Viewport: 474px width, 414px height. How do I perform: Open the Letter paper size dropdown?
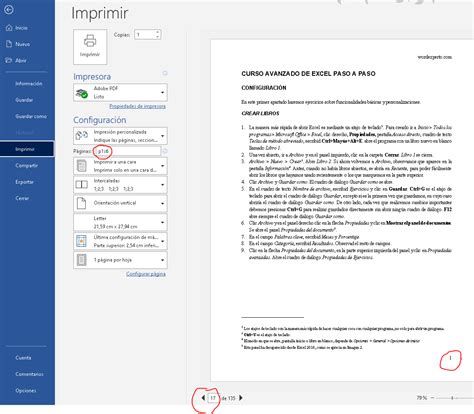click(120, 222)
